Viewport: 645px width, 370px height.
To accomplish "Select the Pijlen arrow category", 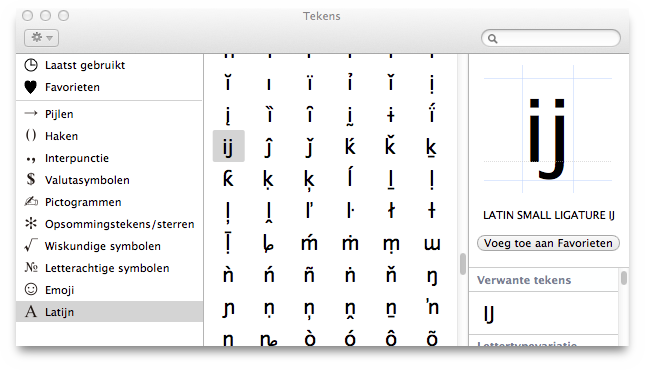I will point(109,114).
